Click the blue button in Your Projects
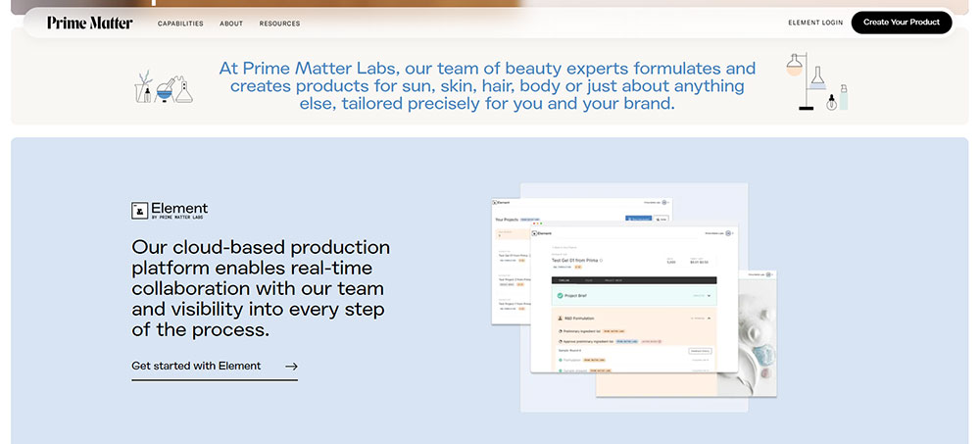 tap(638, 219)
